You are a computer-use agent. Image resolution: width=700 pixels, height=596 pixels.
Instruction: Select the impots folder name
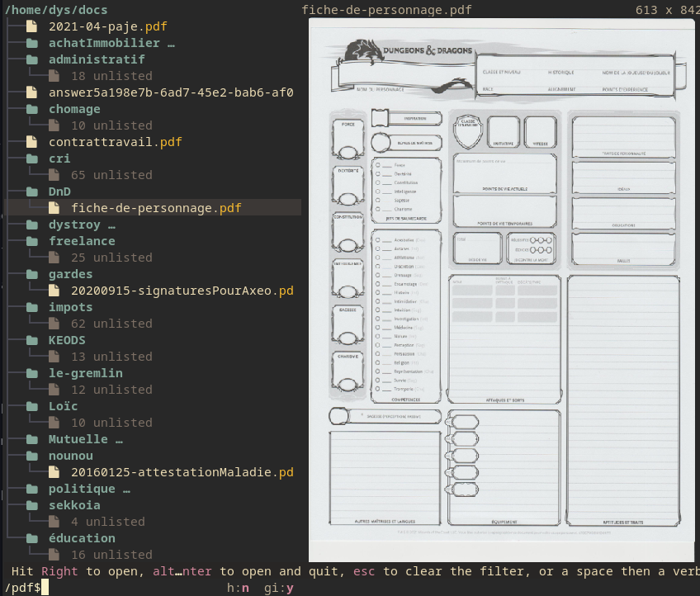click(x=70, y=307)
